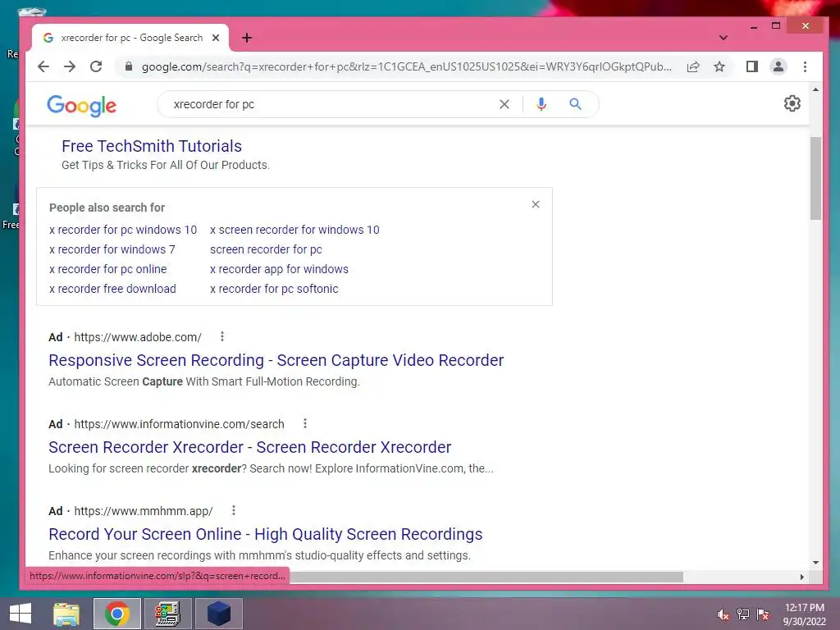840x630 pixels.
Task: Click the https://www.adobe.com/ ad URL
Action: (x=138, y=337)
